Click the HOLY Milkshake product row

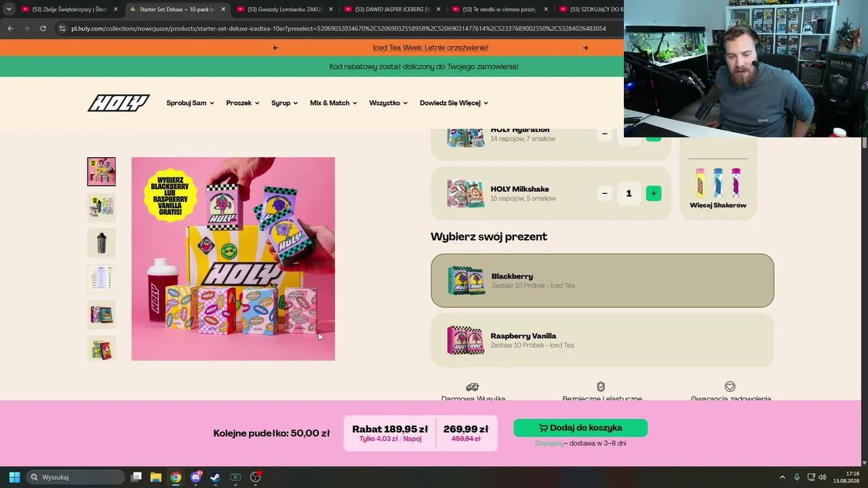tap(551, 194)
